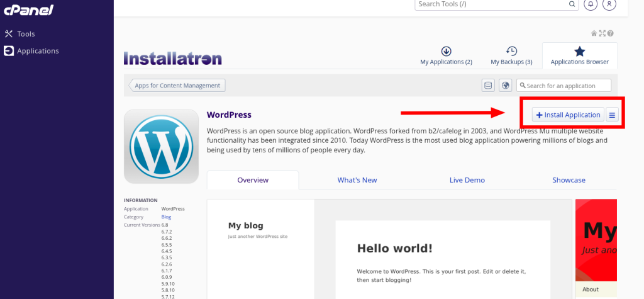Open the Live Demo tab
This screenshot has width=644, height=299.
pos(467,180)
